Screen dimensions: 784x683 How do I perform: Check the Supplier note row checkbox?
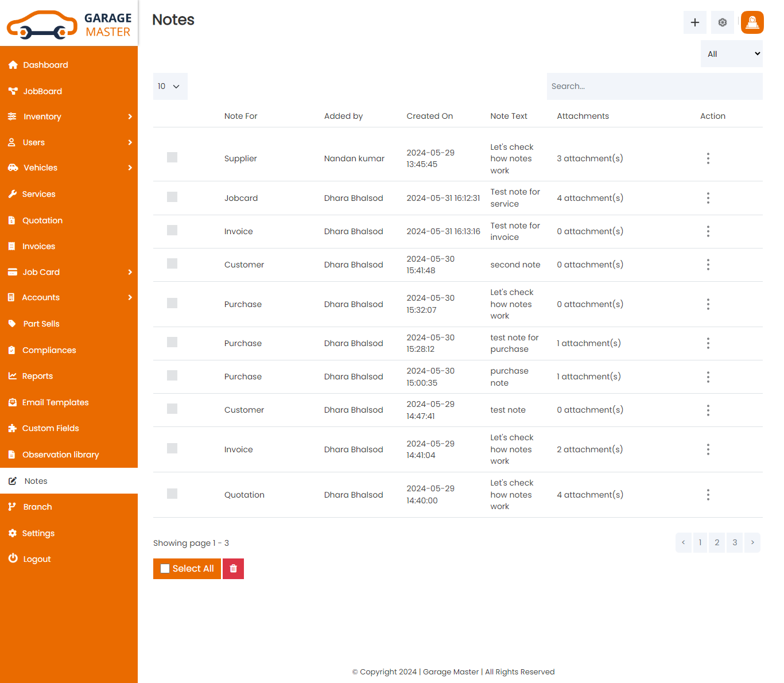coord(172,157)
